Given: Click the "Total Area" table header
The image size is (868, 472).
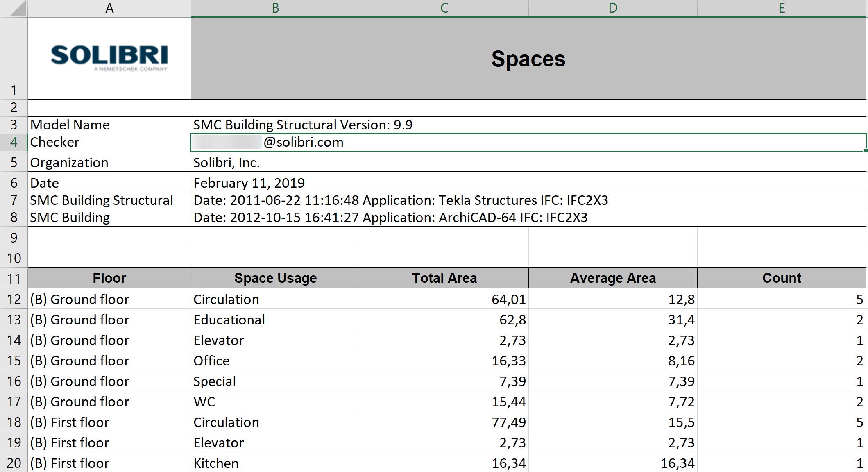Looking at the screenshot, I should (x=444, y=278).
